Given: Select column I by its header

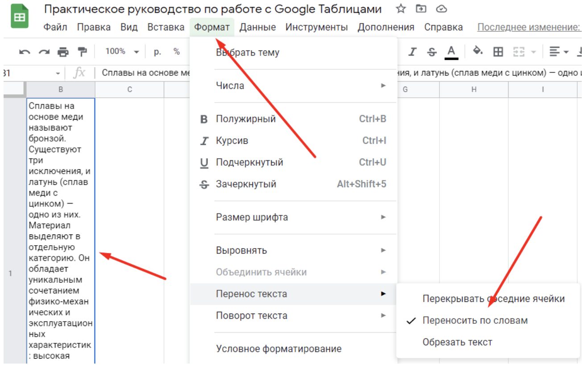Looking at the screenshot, I should 543,89.
